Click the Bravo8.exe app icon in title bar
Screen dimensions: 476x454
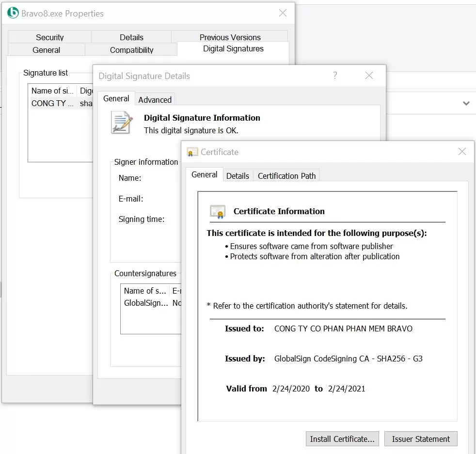(13, 13)
